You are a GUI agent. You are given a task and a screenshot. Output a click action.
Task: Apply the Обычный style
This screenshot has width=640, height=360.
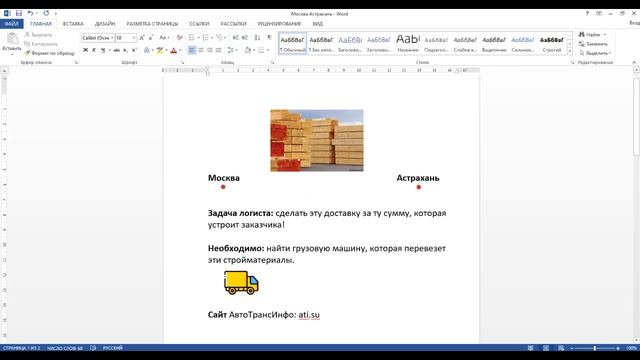click(293, 43)
